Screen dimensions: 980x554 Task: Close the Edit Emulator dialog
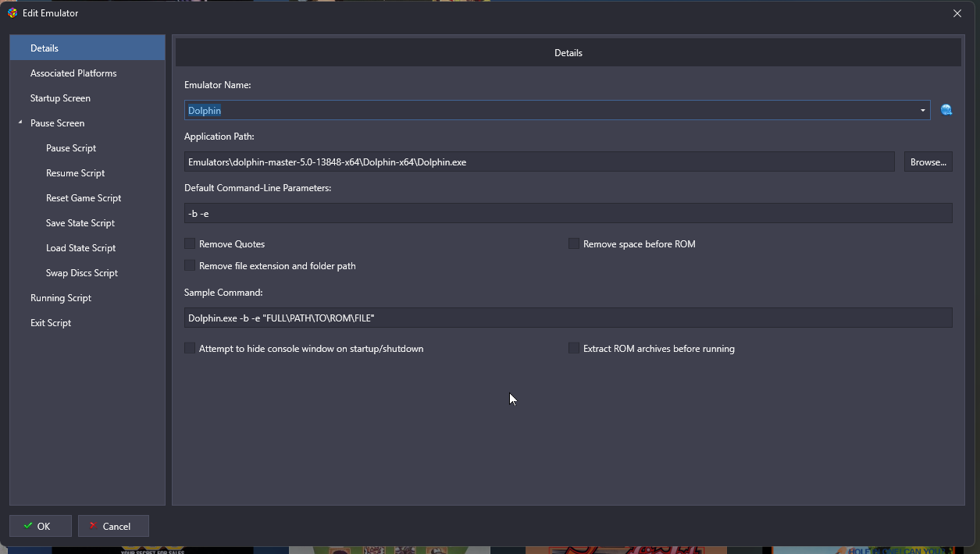[x=957, y=13]
